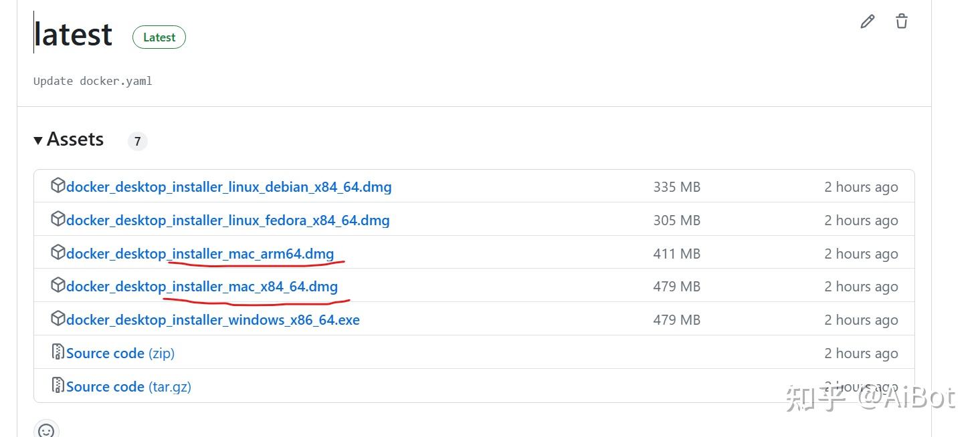Image resolution: width=980 pixels, height=437 pixels.
Task: Download Source code (zip) archive
Action: [x=120, y=353]
